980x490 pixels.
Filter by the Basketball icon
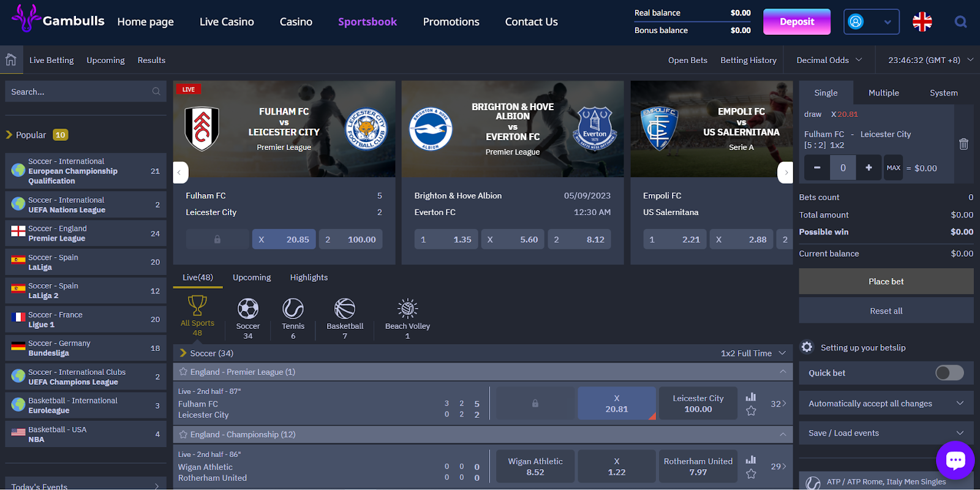pyautogui.click(x=345, y=309)
